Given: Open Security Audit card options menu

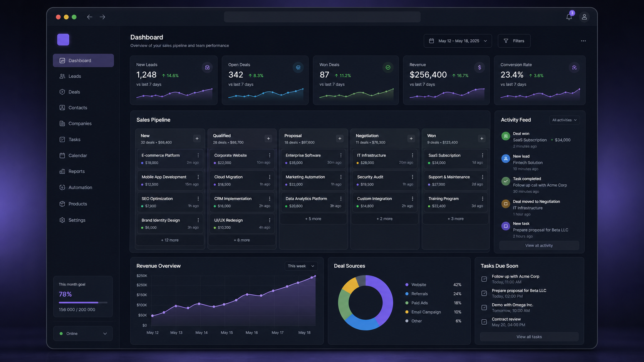Looking at the screenshot, I should (x=413, y=177).
